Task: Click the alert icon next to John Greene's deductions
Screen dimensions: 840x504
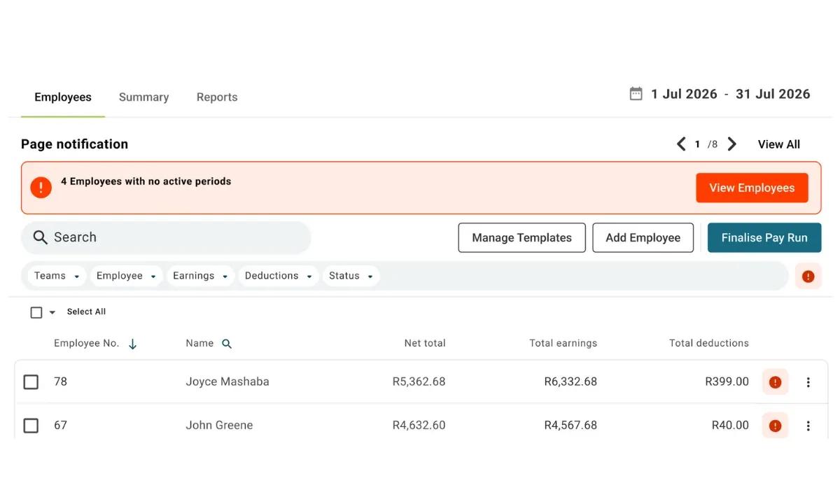Action: [x=774, y=425]
